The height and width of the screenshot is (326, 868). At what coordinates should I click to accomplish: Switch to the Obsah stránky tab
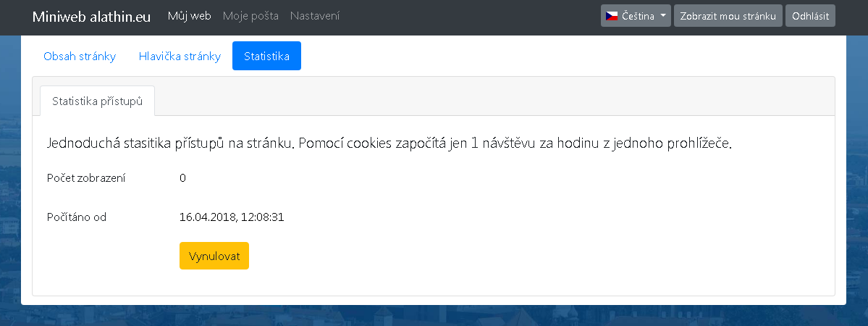click(x=80, y=57)
